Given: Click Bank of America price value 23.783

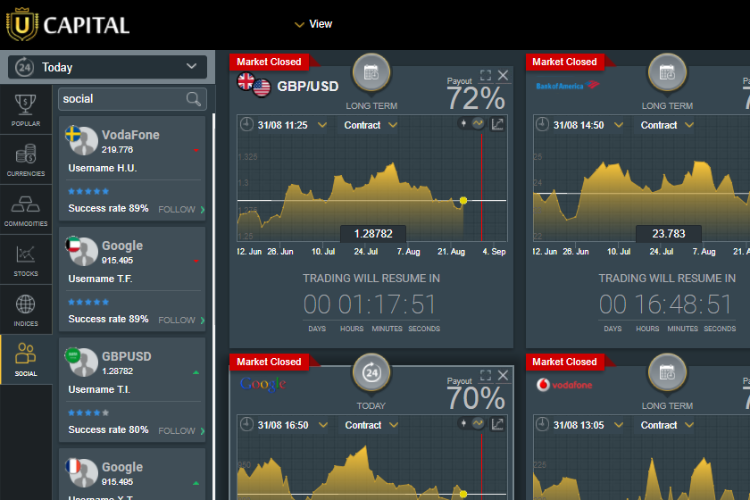Looking at the screenshot, I should click(x=669, y=233).
